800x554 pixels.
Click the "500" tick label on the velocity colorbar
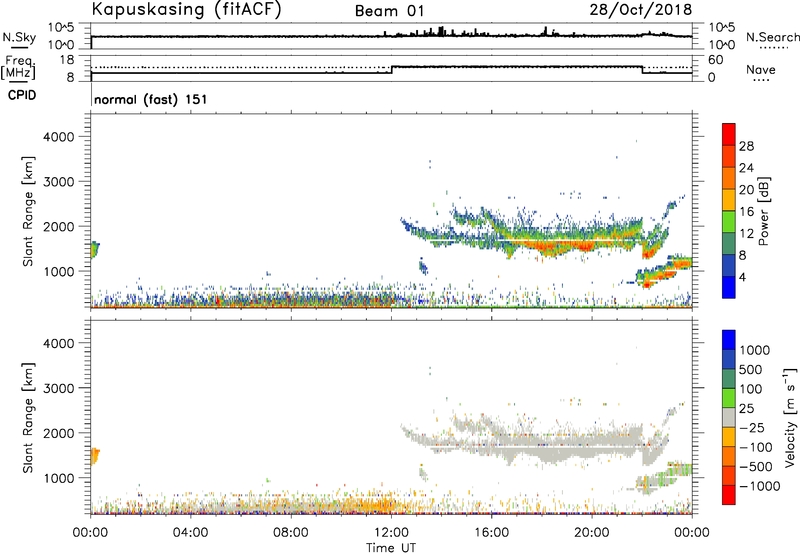click(x=750, y=370)
